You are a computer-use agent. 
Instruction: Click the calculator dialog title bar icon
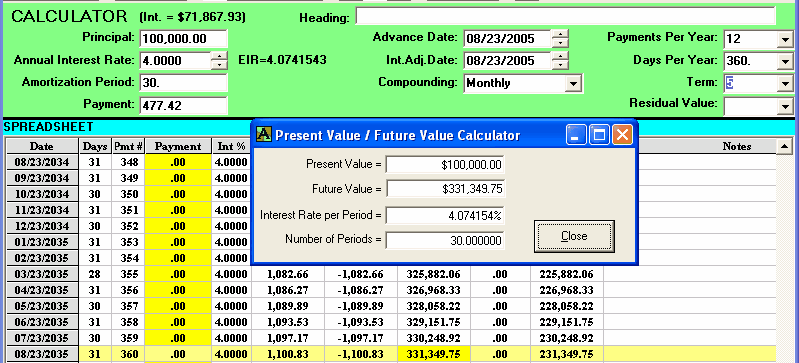(x=263, y=135)
